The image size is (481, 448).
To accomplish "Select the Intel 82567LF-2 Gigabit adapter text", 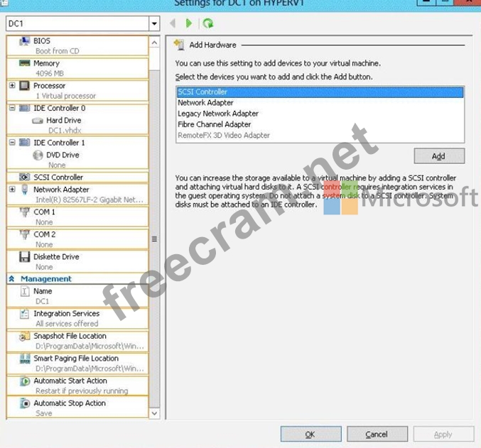I will point(90,200).
